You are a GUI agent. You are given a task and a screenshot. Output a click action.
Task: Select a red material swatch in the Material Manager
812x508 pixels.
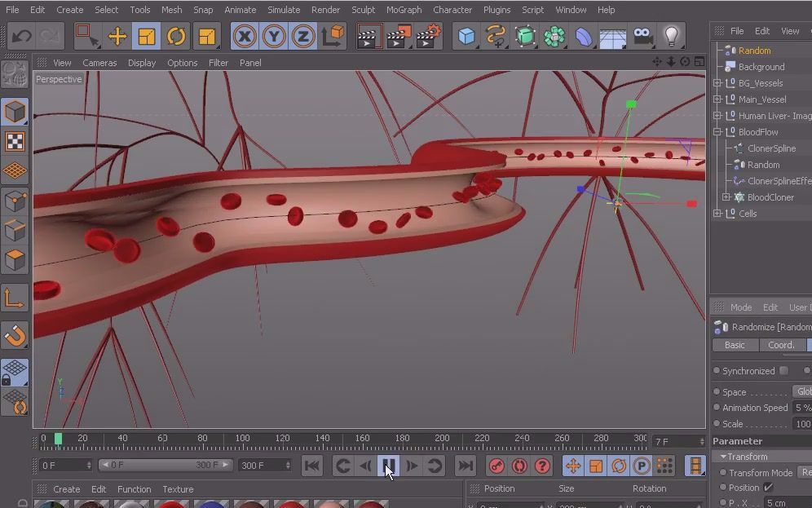pos(170,505)
